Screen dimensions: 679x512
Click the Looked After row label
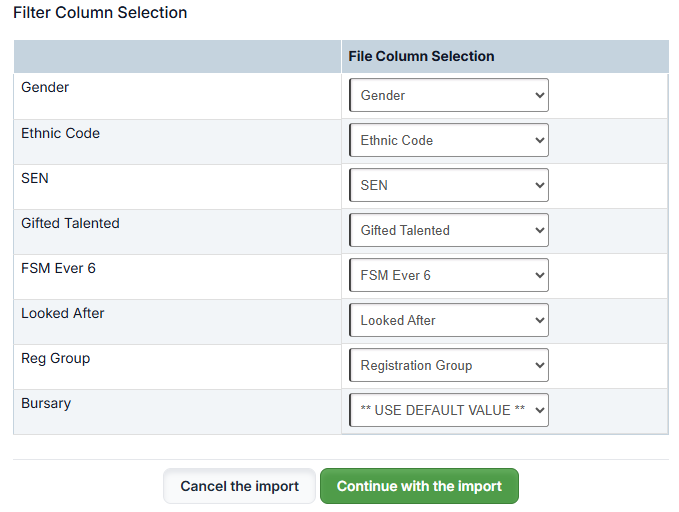pos(63,313)
